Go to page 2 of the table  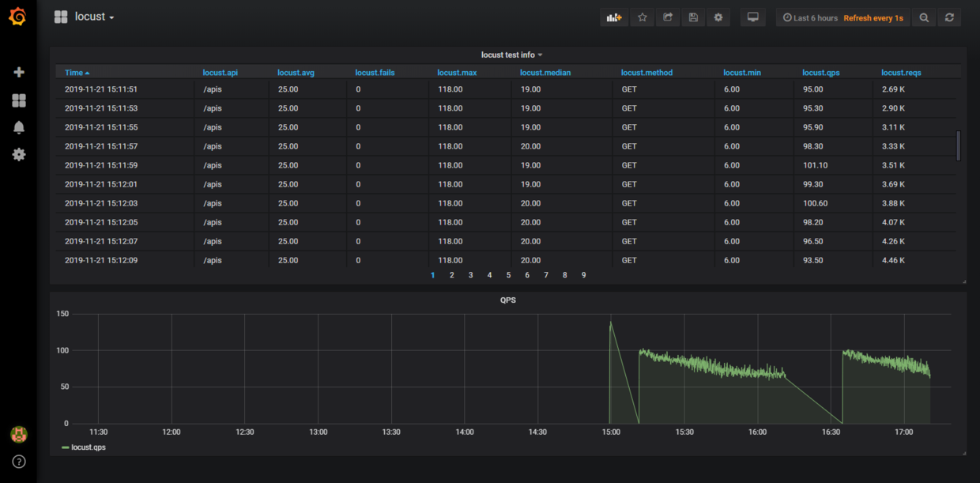click(452, 275)
